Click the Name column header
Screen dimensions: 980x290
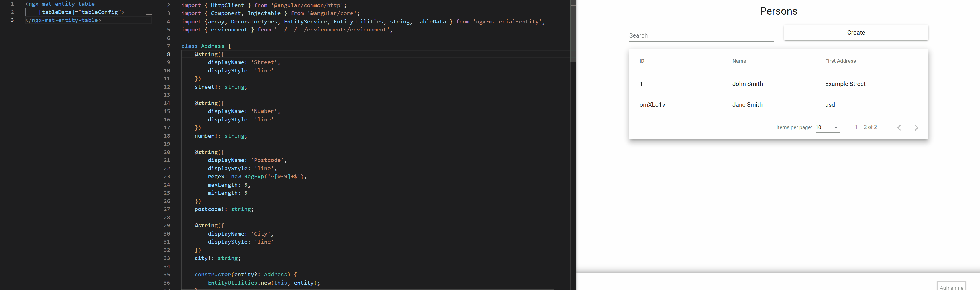tap(739, 61)
